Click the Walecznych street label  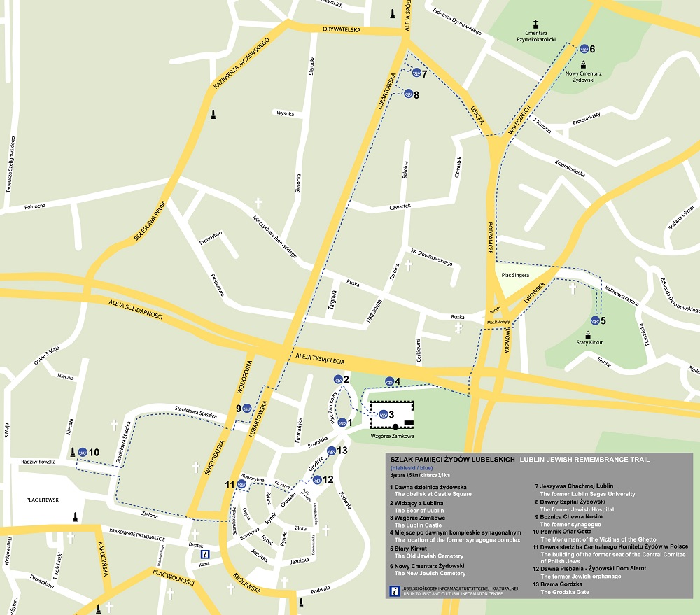click(519, 120)
